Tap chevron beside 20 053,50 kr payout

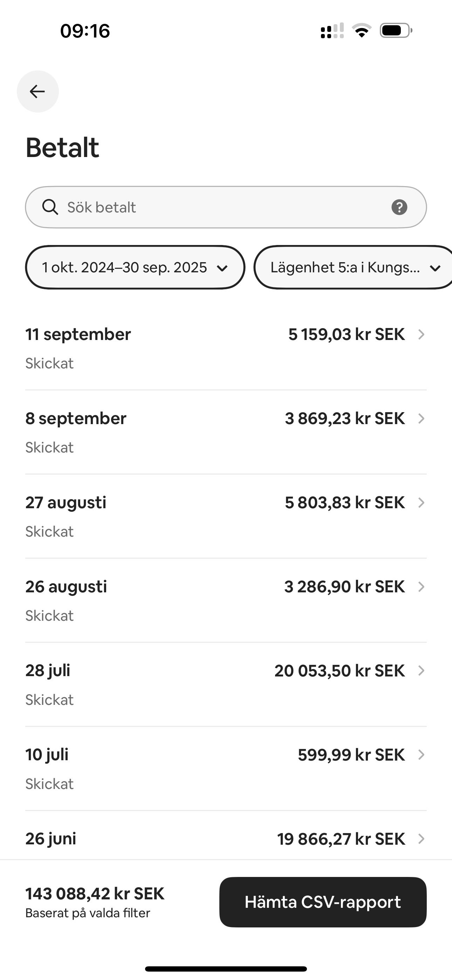pos(421,671)
